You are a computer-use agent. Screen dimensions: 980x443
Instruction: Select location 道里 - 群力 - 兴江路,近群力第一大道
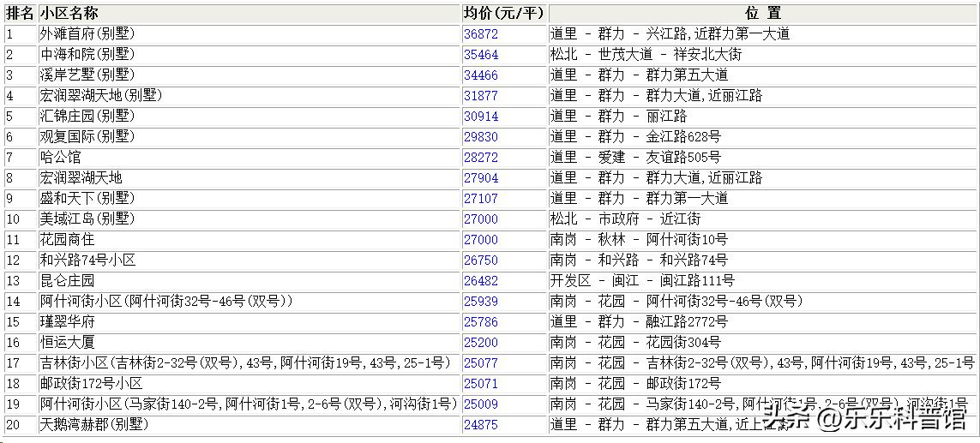[762, 33]
